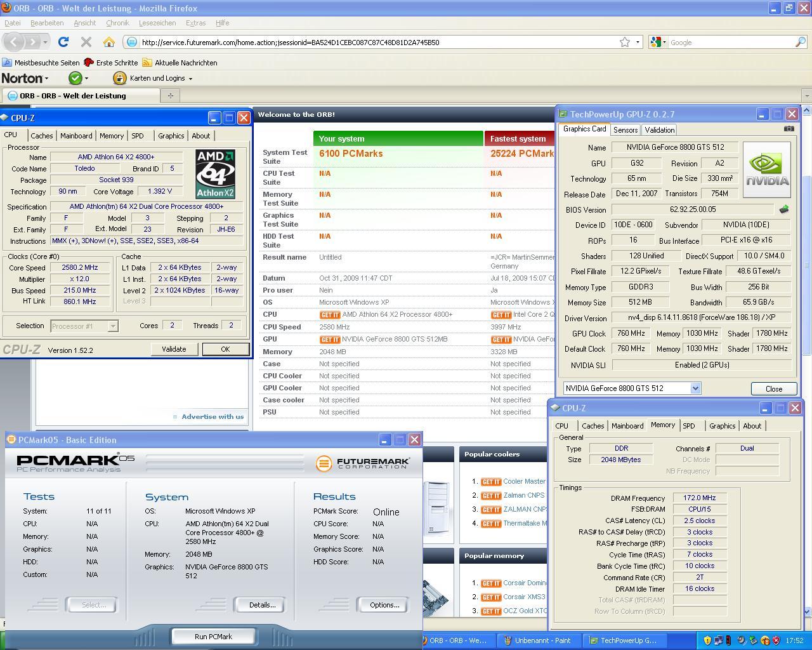
Task: Open the SPD tab in lower CPU-Z window
Action: point(689,426)
